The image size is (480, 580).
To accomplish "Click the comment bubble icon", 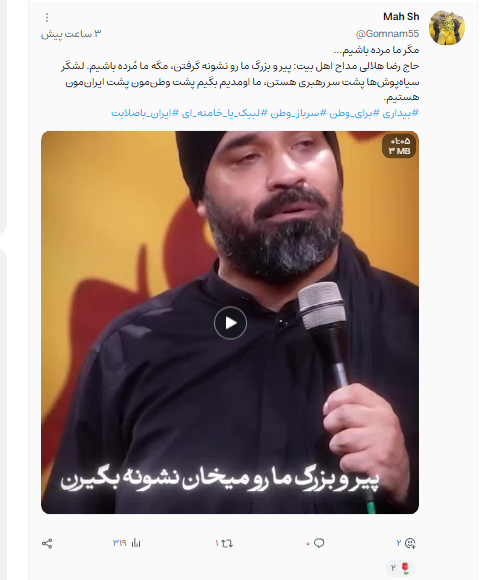I will coord(319,543).
